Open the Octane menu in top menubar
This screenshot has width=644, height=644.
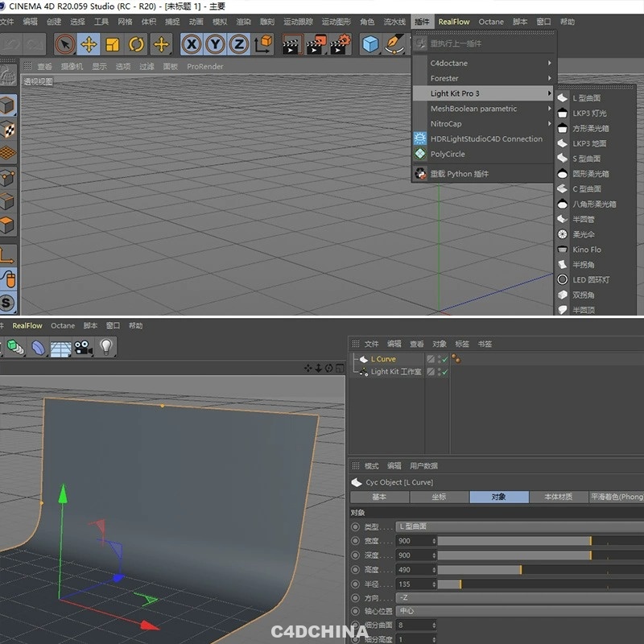click(x=491, y=22)
